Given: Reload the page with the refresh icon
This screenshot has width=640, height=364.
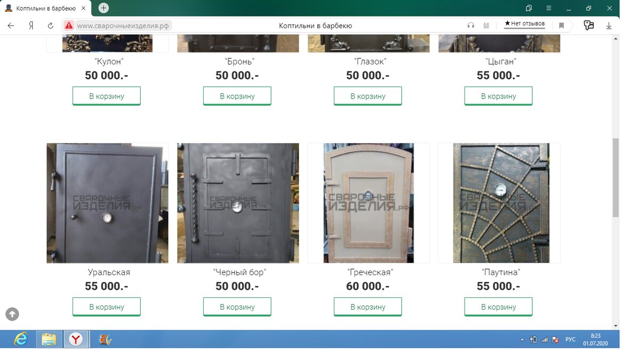Looking at the screenshot, I should (51, 26).
